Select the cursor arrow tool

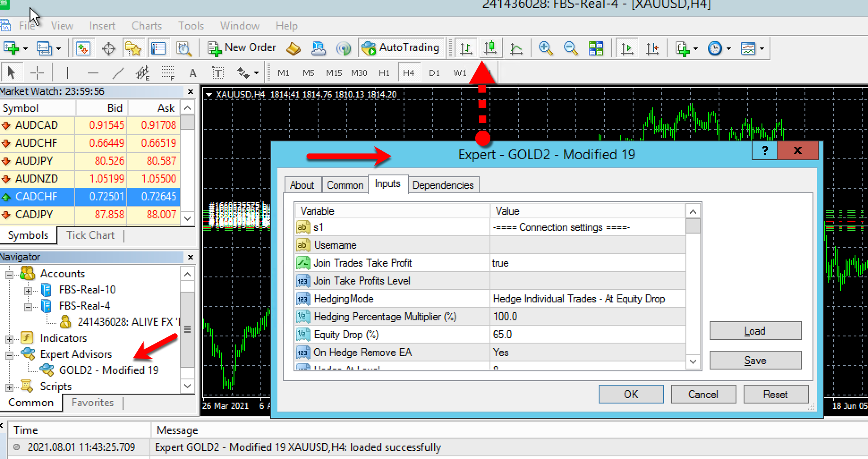point(12,72)
